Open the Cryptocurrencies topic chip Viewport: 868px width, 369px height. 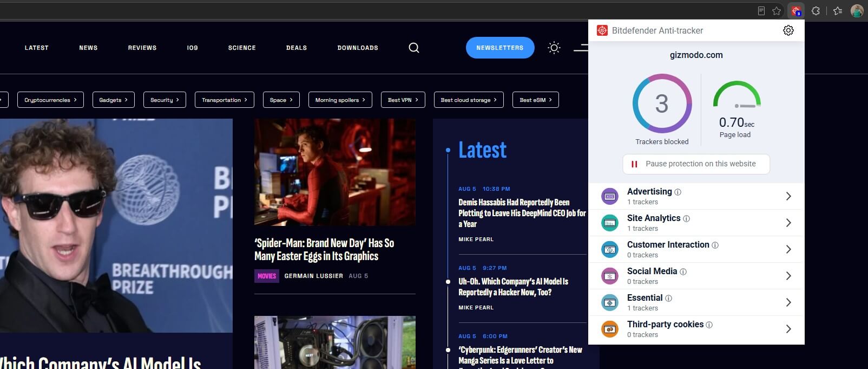click(50, 100)
